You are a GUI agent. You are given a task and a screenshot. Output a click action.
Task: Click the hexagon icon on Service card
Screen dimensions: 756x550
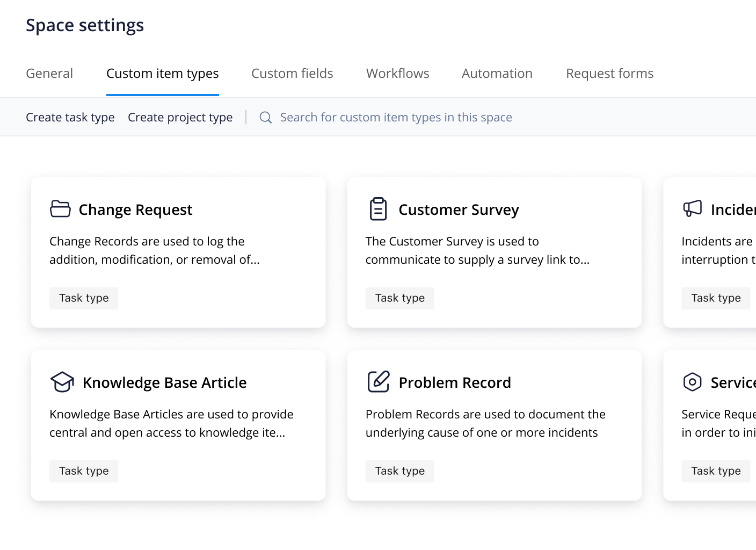click(x=692, y=382)
